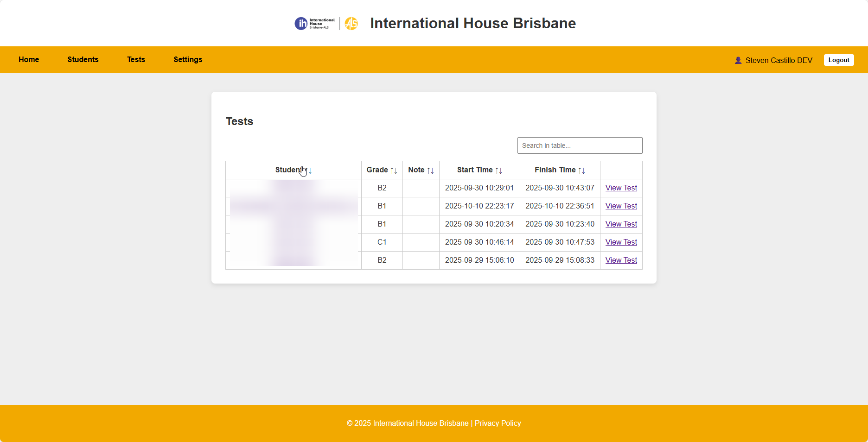Go to the Students page
Image resolution: width=868 pixels, height=442 pixels.
tap(83, 59)
